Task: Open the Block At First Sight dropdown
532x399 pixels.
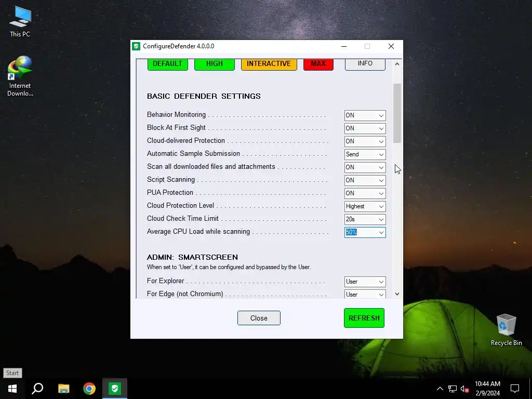Action: pyautogui.click(x=365, y=128)
